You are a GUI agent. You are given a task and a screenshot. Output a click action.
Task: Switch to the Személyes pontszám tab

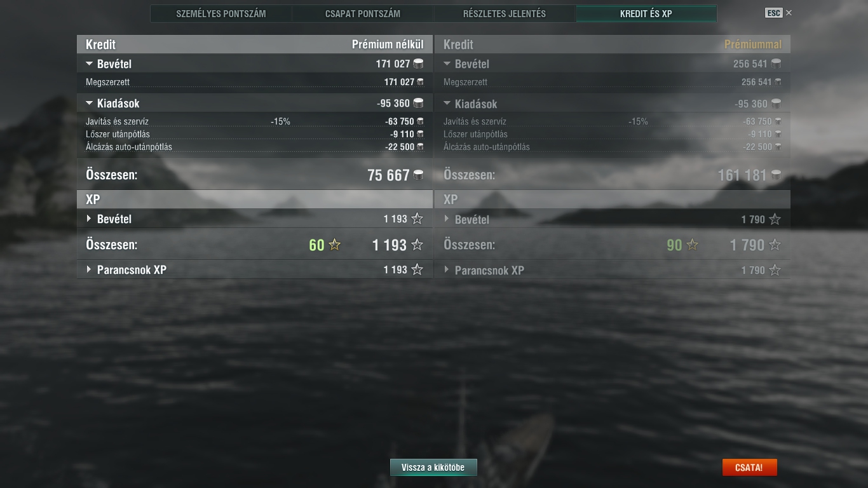(x=221, y=13)
